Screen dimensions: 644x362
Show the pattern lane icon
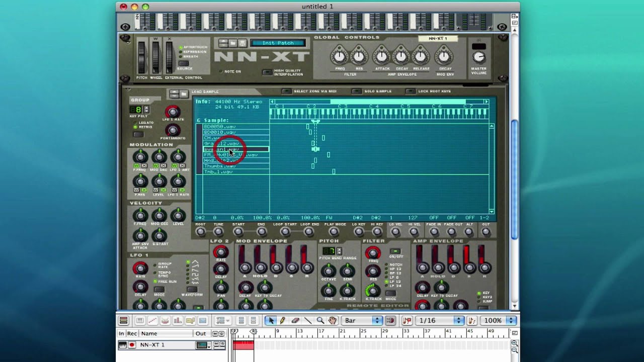190,320
